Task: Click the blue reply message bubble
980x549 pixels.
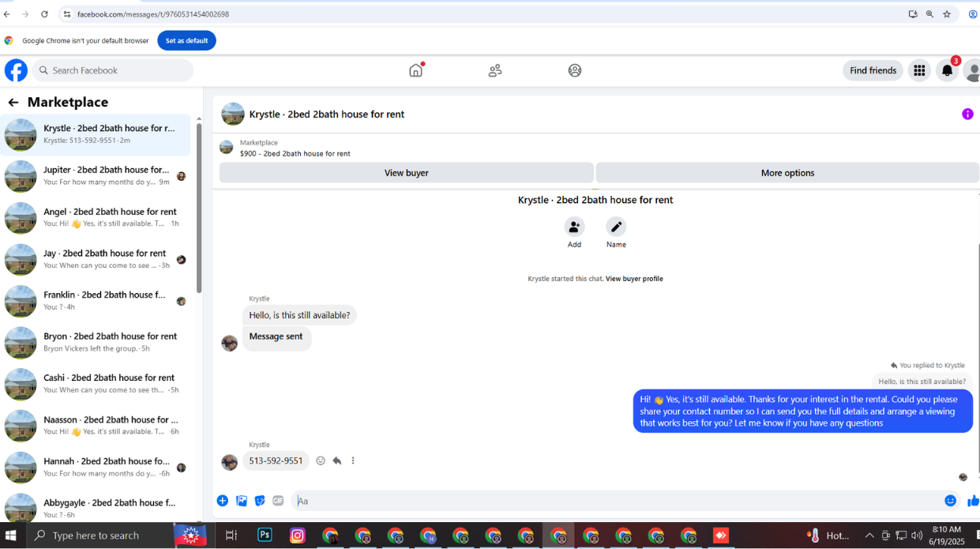Action: (x=803, y=411)
